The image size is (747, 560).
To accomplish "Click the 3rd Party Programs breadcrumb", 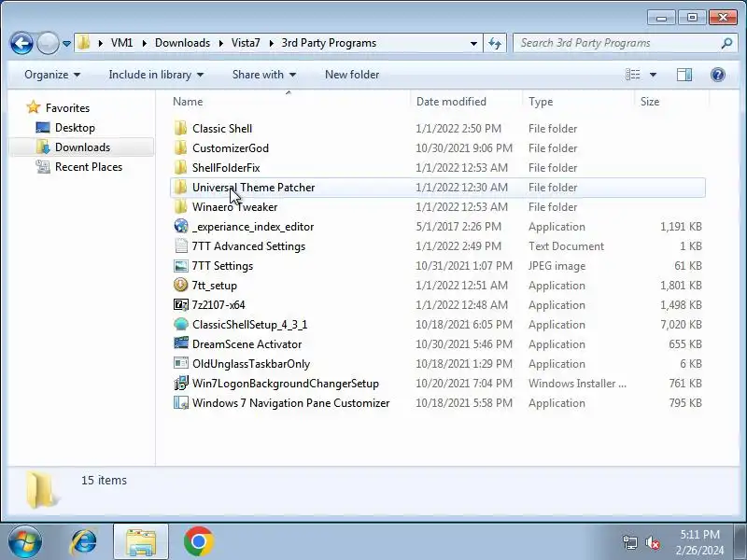I will (329, 43).
